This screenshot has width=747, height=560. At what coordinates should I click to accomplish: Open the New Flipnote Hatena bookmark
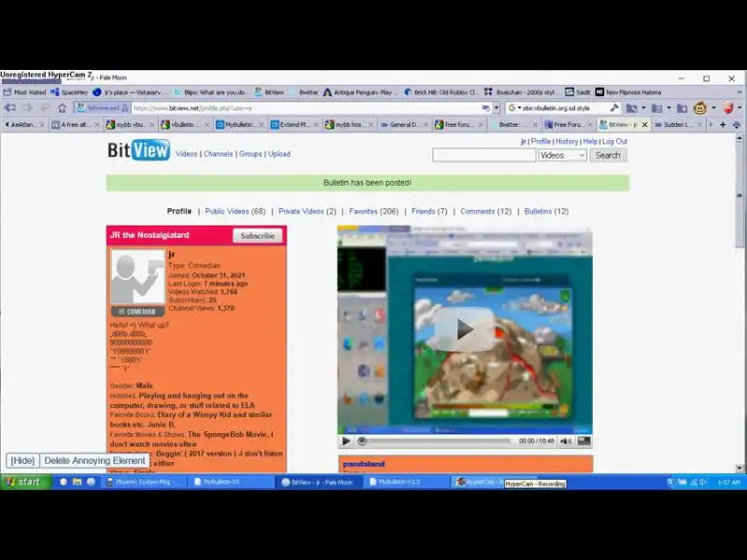(x=628, y=92)
